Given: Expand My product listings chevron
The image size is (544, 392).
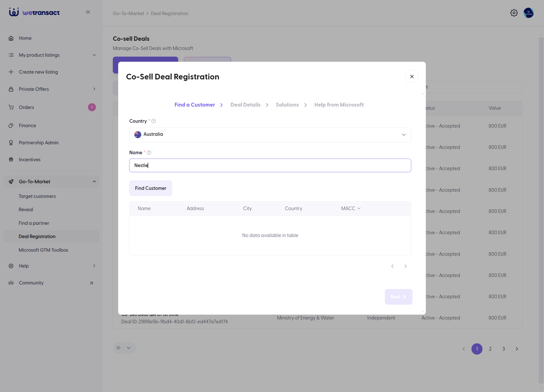Looking at the screenshot, I should [x=94, y=55].
